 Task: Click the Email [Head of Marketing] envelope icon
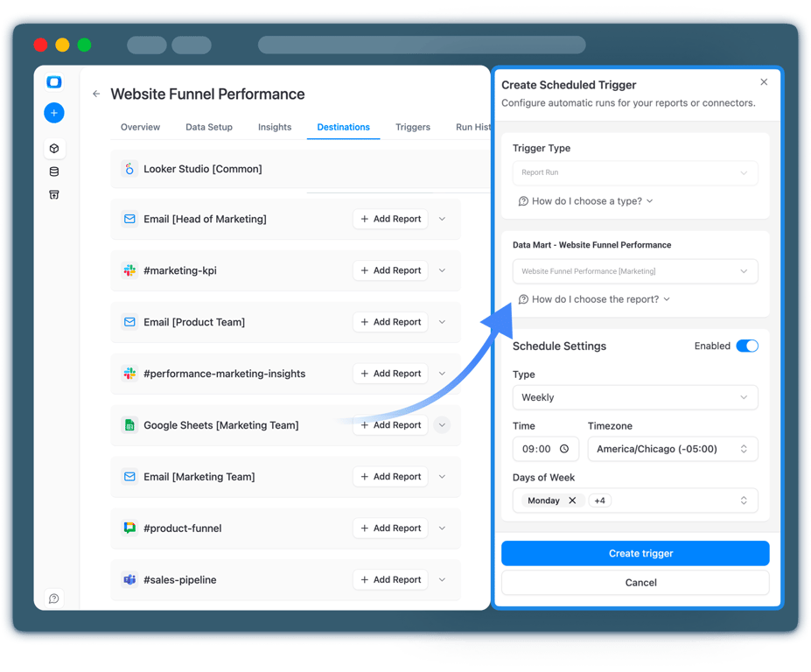tap(129, 219)
